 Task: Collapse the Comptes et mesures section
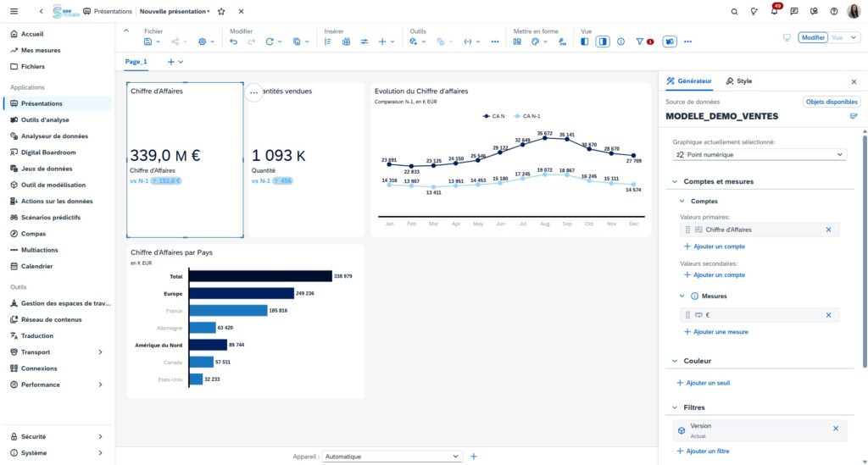tap(675, 181)
